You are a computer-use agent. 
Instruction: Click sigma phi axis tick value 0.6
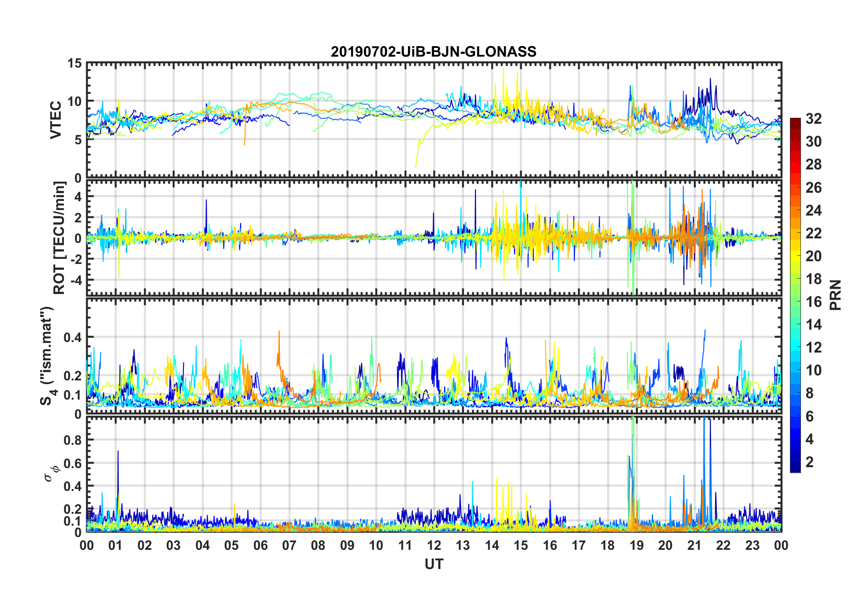pos(73,463)
